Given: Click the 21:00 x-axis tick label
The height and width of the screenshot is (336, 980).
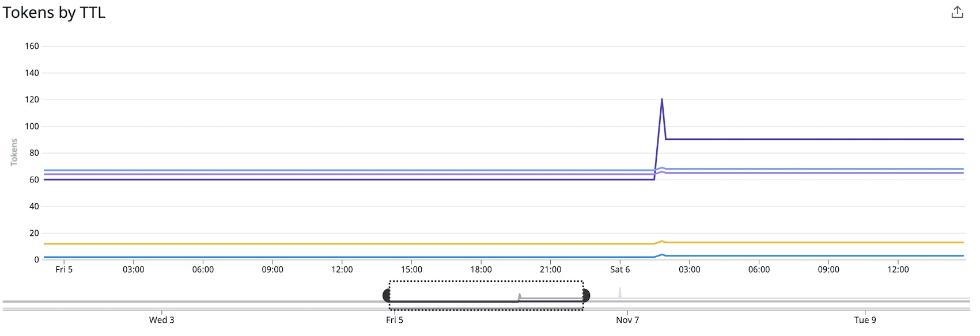Looking at the screenshot, I should [x=550, y=269].
